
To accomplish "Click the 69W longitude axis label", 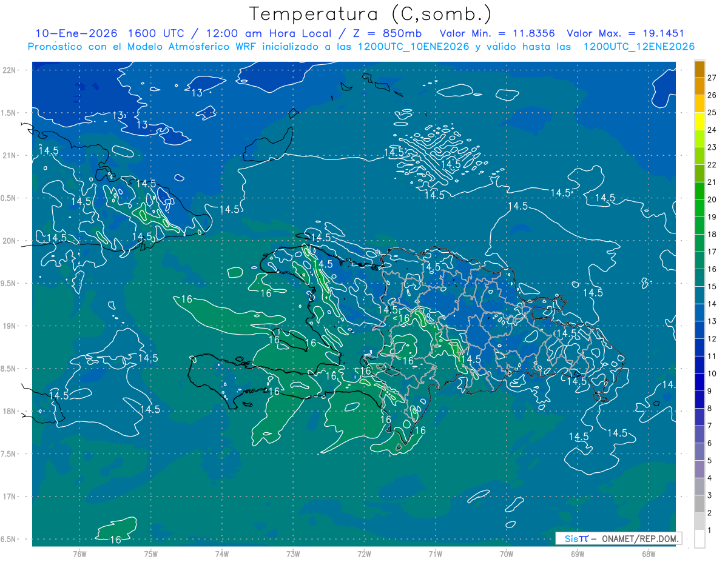I will pyautogui.click(x=578, y=554).
